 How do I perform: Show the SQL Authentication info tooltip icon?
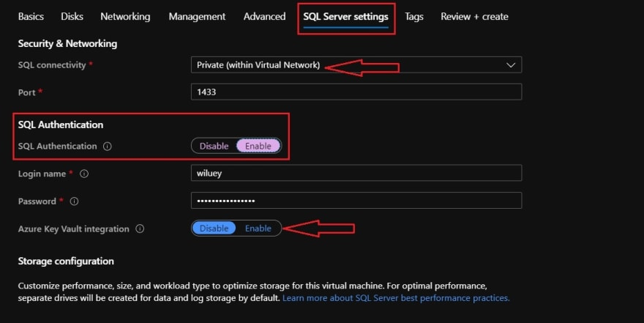[x=107, y=146]
